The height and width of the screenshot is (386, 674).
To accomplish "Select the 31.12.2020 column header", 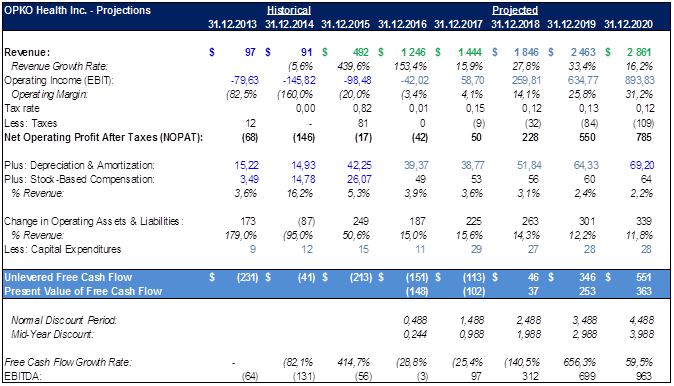I will click(628, 24).
